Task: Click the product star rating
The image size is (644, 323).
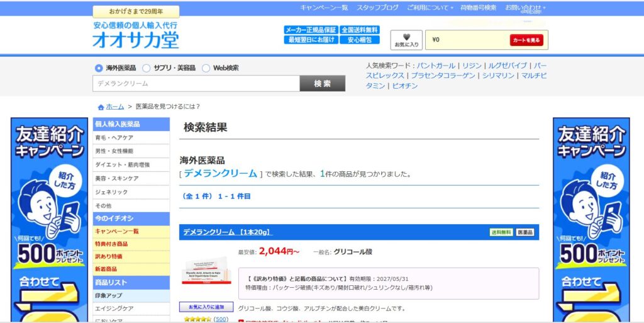Action: [x=196, y=319]
